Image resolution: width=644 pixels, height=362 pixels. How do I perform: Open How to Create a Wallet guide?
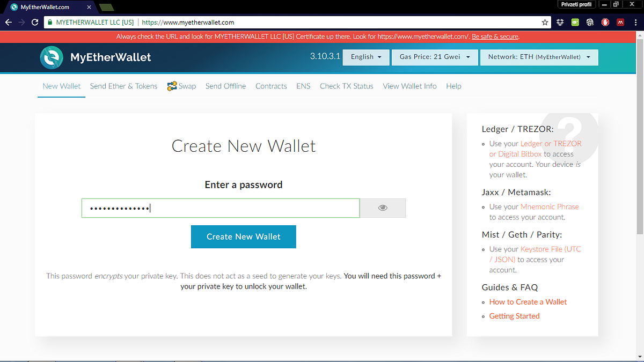[528, 302]
